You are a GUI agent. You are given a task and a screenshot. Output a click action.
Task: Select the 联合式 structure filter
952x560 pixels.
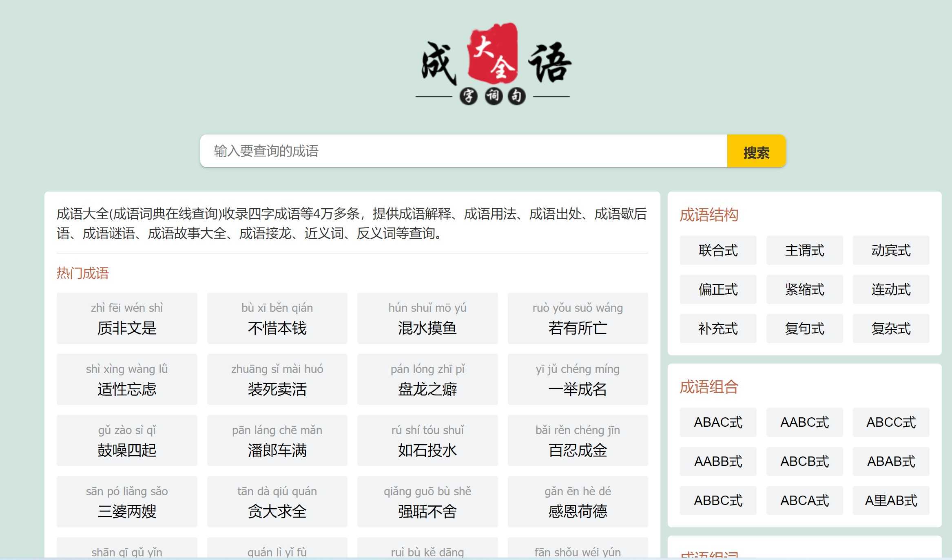718,250
